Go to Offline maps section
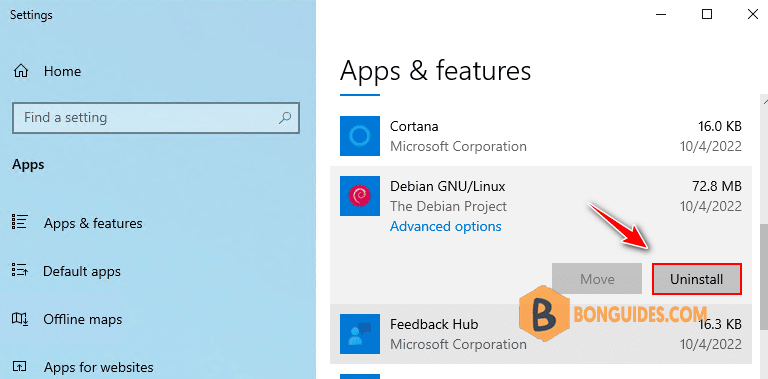Viewport: 768px width, 379px height. click(82, 319)
